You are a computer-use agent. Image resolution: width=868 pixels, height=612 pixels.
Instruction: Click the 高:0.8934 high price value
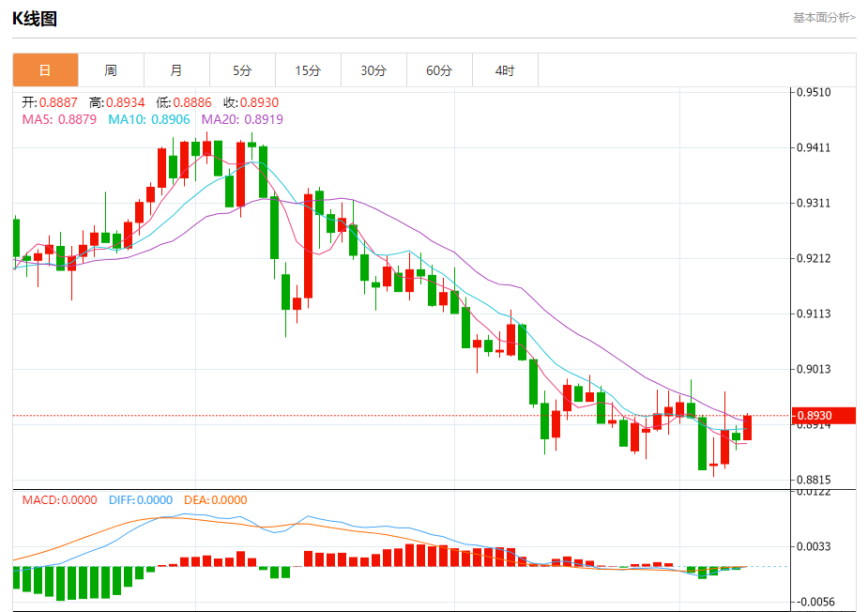pyautogui.click(x=116, y=102)
